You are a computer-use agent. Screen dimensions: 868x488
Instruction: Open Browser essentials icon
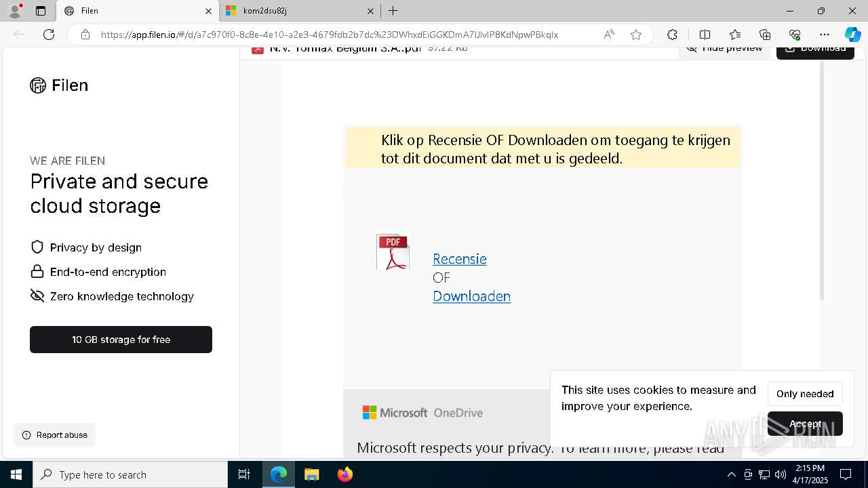[x=795, y=35]
